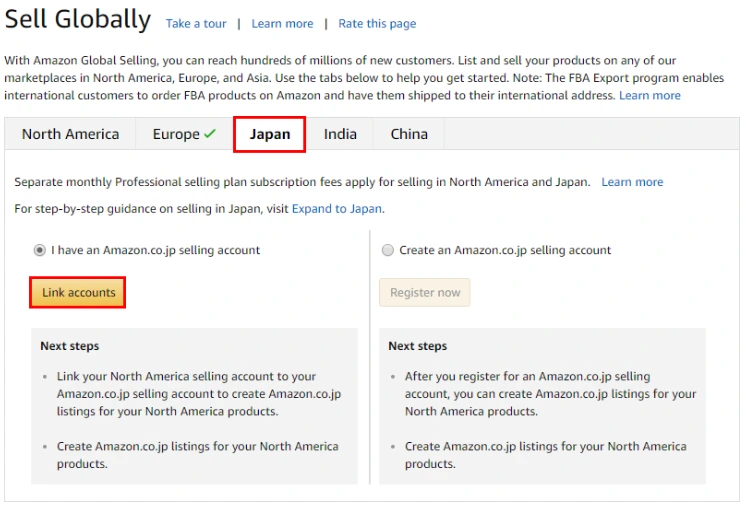This screenshot has height=505, width=745.
Task: Open Learn more after FBA Export note
Action: click(x=649, y=96)
